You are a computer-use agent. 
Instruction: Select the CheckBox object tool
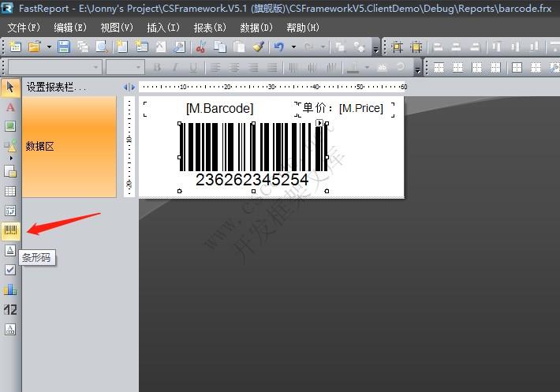(x=10, y=270)
